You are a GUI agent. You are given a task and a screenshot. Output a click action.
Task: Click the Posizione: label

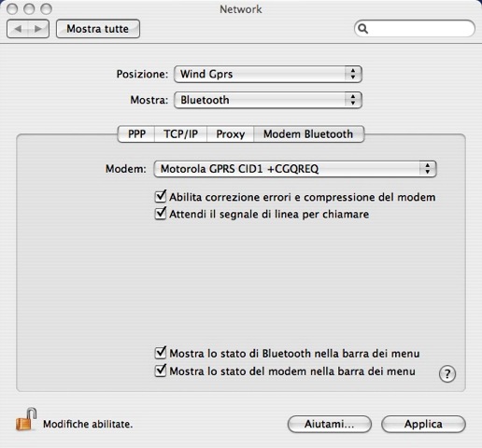coord(142,74)
